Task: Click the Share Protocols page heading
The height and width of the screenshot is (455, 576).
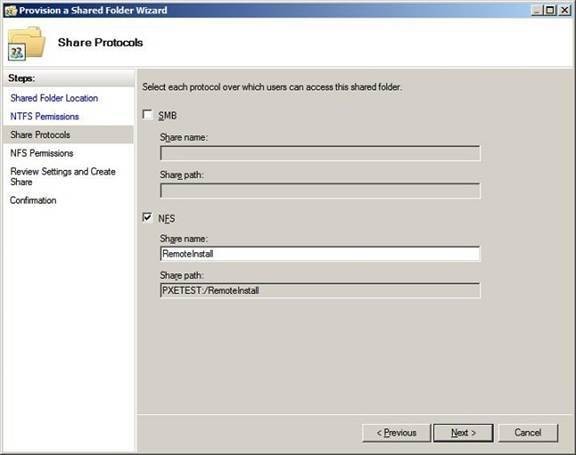Action: point(100,43)
